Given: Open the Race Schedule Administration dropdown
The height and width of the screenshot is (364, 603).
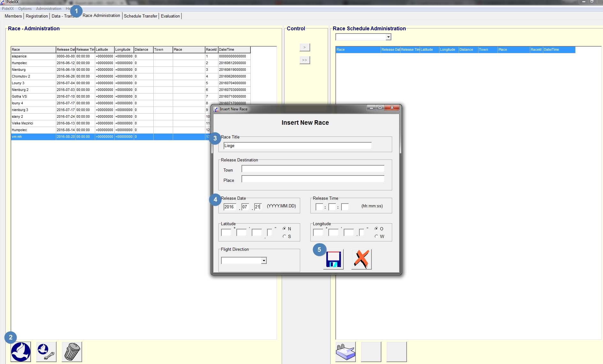Looking at the screenshot, I should pyautogui.click(x=388, y=37).
